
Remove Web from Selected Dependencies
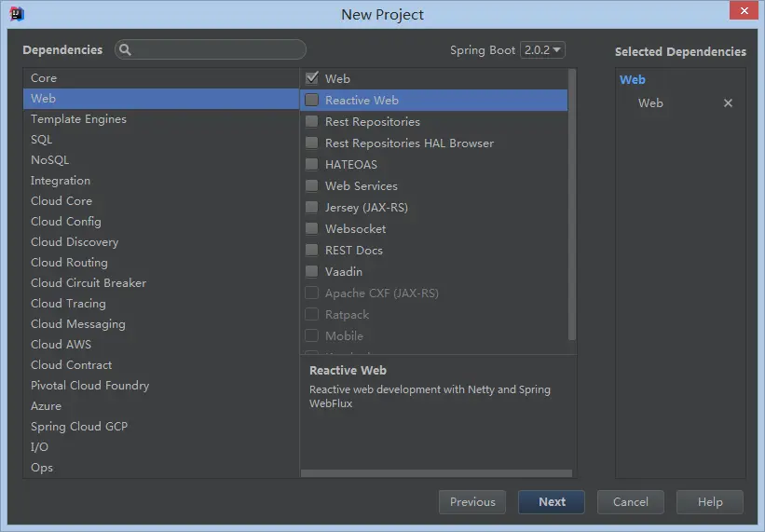point(728,102)
